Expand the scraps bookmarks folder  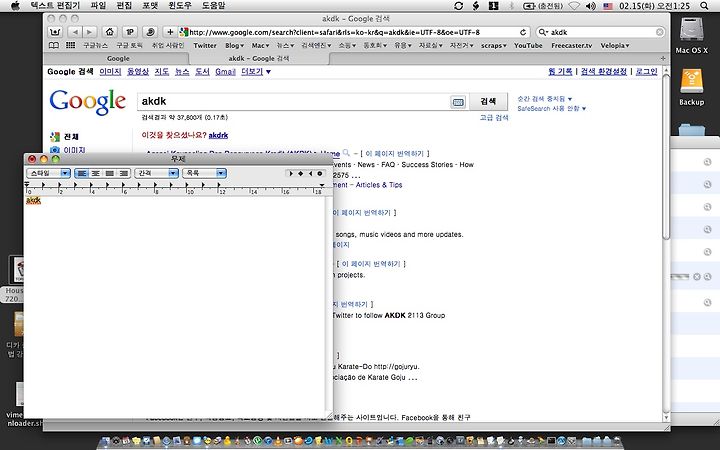[x=494, y=45]
